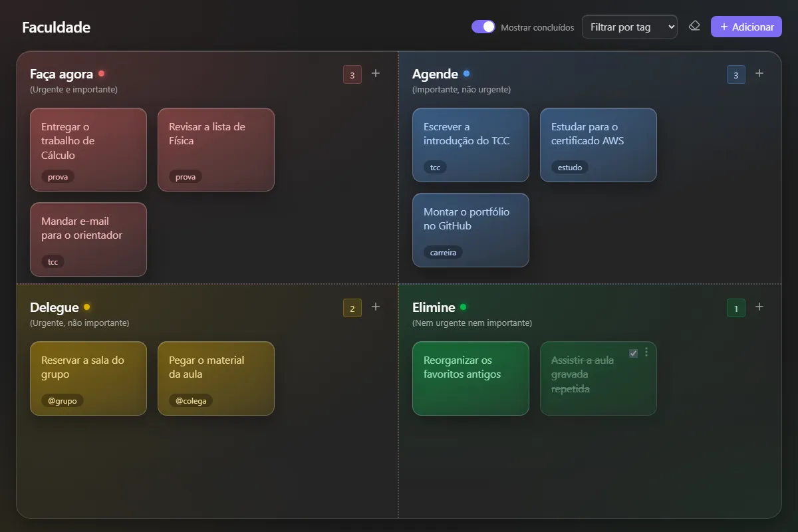Click the red dot beside Faça agora
This screenshot has height=532, width=798.
pyautogui.click(x=101, y=74)
